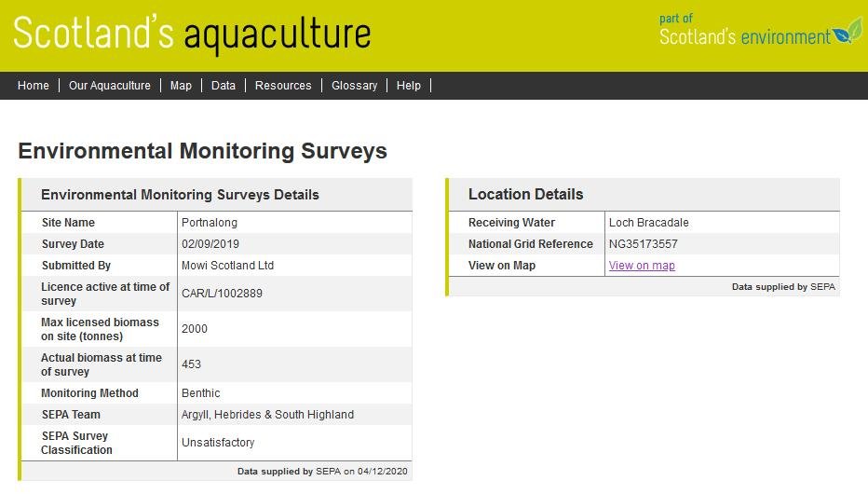Viewport: 868px width, 494px height.
Task: Click the 'Site Name' row label
Action: 68,223
